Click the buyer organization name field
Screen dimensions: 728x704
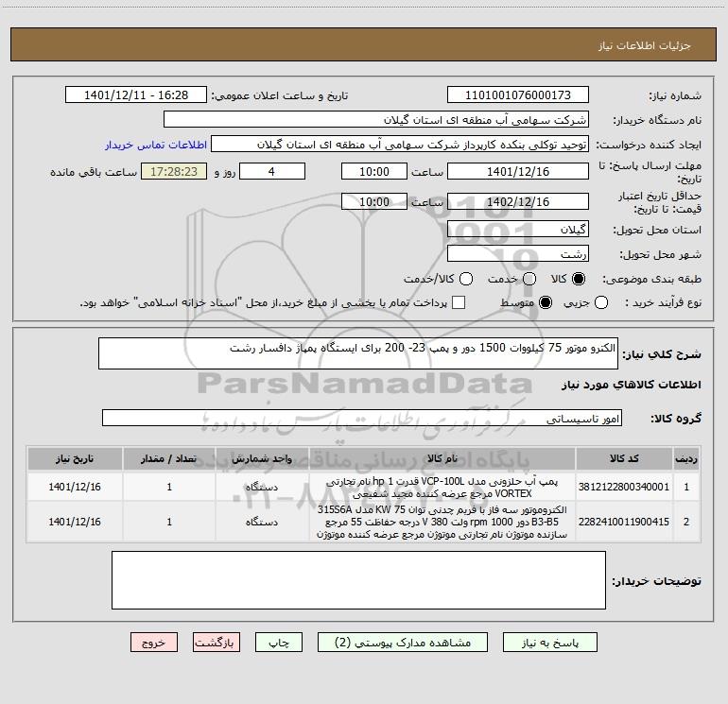[x=376, y=119]
